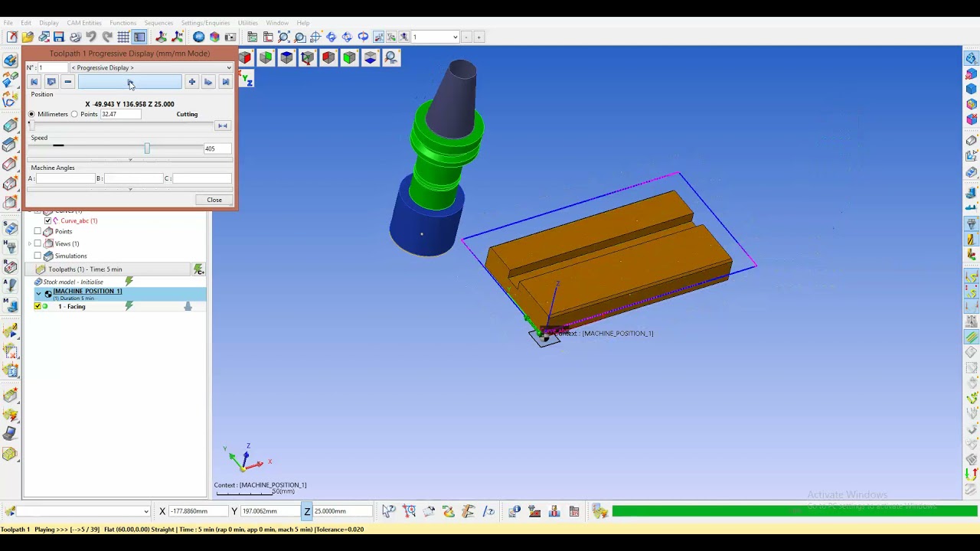Toggle the Points checkbox in tree
The height and width of the screenshot is (551, 980).
[x=38, y=231]
